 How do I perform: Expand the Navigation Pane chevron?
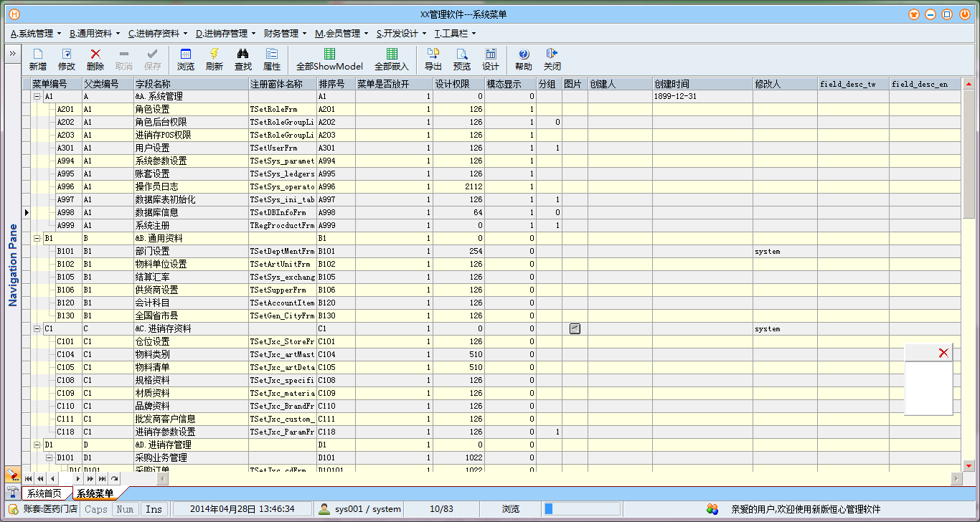click(12, 54)
